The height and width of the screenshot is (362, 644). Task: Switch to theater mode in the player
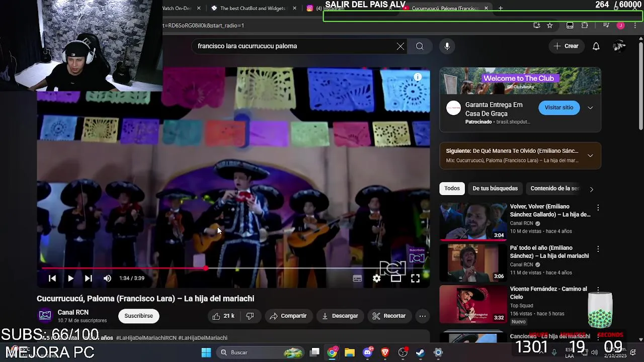coord(396,279)
